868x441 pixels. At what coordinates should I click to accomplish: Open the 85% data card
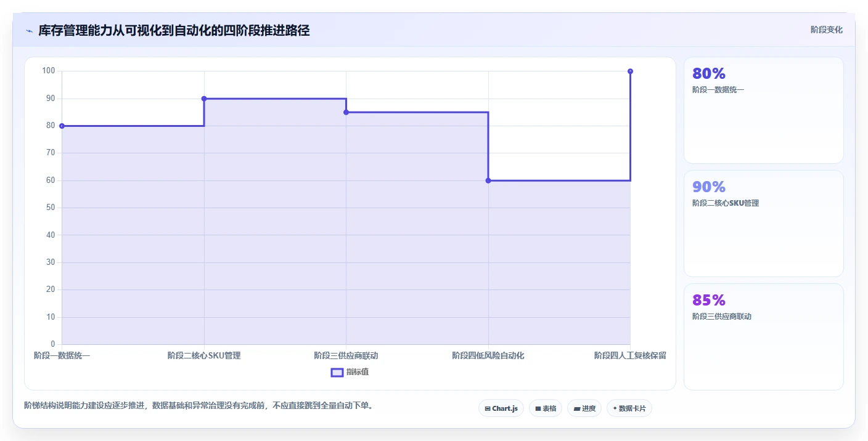(764, 337)
